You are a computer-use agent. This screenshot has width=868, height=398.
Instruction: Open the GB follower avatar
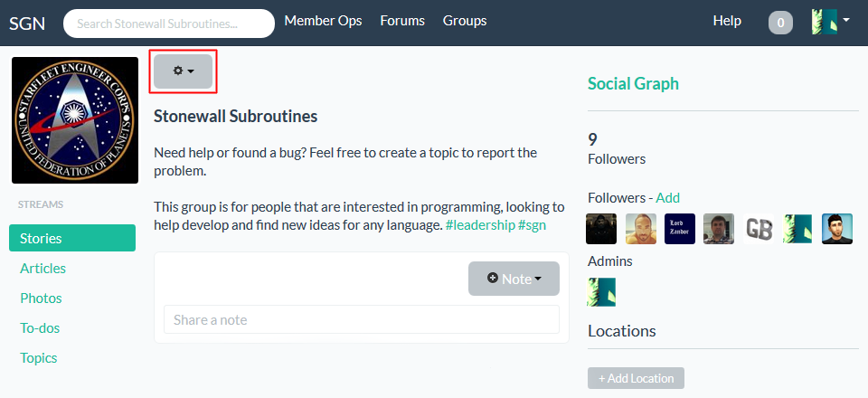(x=759, y=229)
